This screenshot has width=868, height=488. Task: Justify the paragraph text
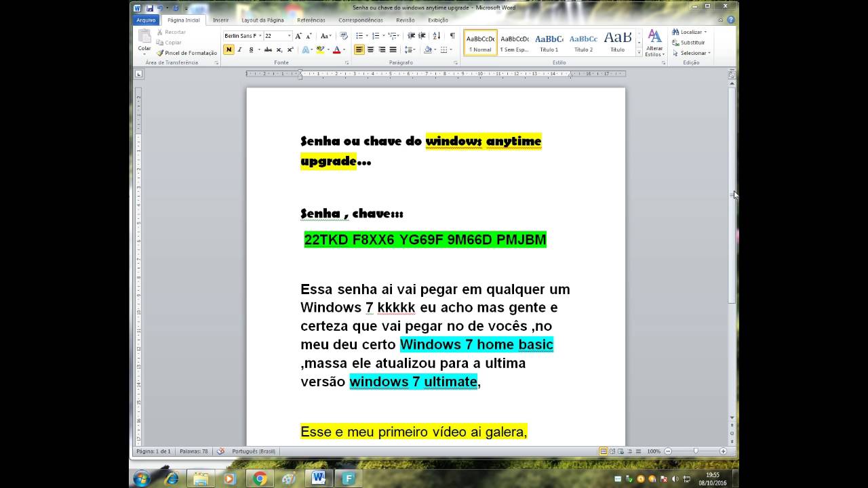393,49
